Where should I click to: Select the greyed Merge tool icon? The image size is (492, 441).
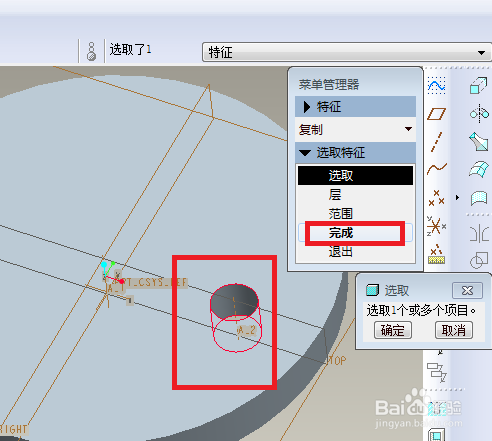(479, 260)
